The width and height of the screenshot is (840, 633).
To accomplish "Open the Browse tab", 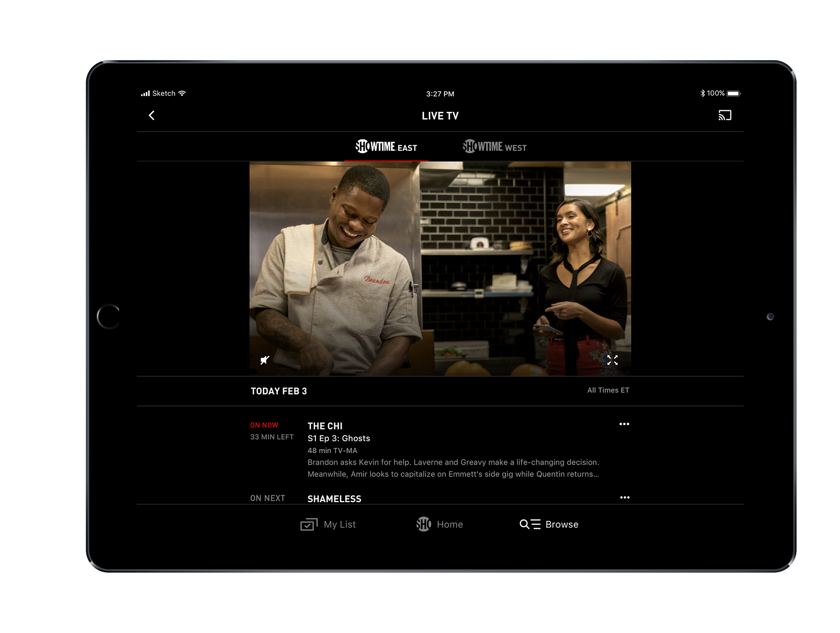I will pyautogui.click(x=549, y=524).
